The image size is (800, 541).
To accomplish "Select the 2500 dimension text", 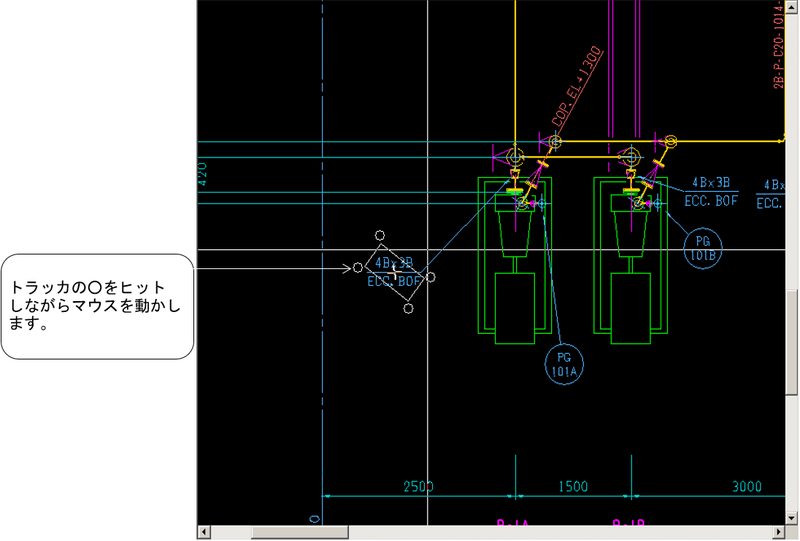I will click(x=418, y=487).
